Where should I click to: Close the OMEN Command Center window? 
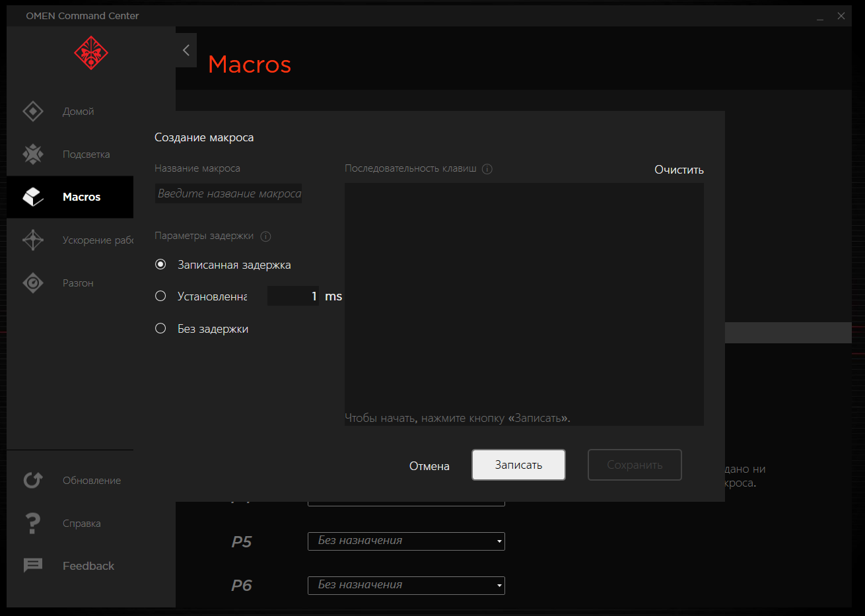pos(841,16)
